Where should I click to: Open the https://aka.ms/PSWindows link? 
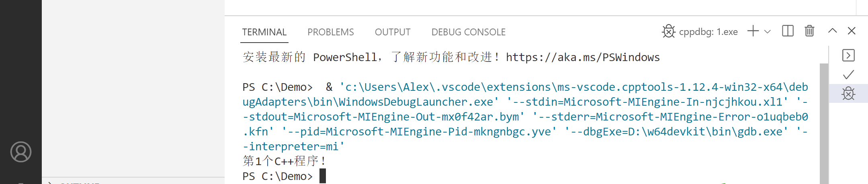[583, 57]
